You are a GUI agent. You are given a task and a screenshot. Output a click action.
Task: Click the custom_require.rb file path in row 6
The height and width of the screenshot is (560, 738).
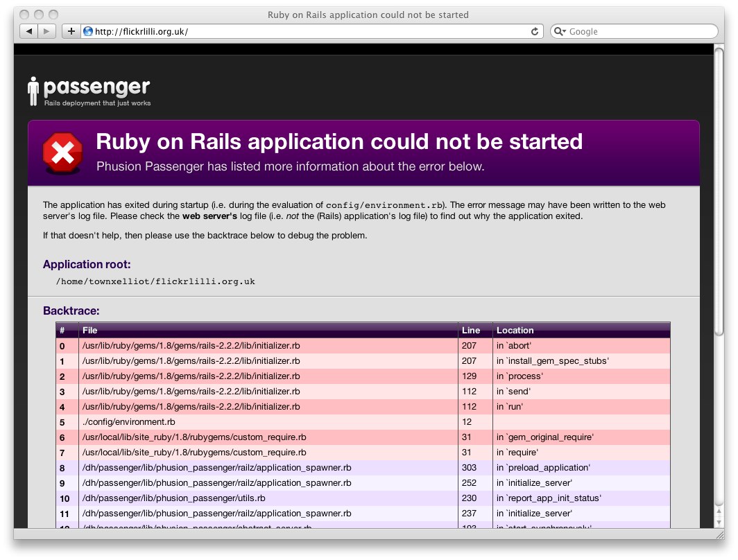pyautogui.click(x=194, y=437)
